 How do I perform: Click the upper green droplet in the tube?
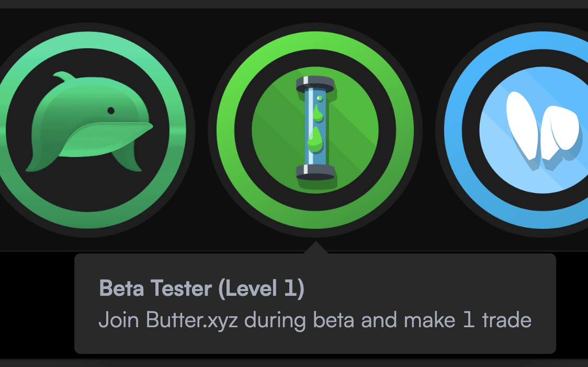318,113
